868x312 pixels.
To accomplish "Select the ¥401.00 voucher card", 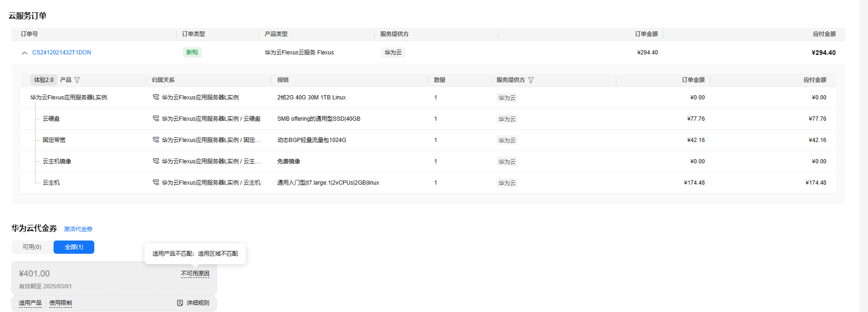I will pos(95,279).
